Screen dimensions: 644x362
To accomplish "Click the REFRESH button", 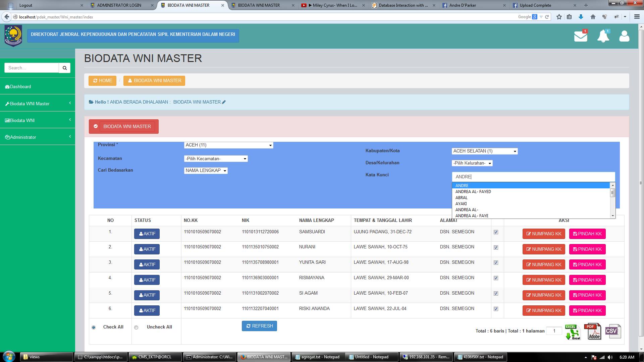I will click(259, 326).
